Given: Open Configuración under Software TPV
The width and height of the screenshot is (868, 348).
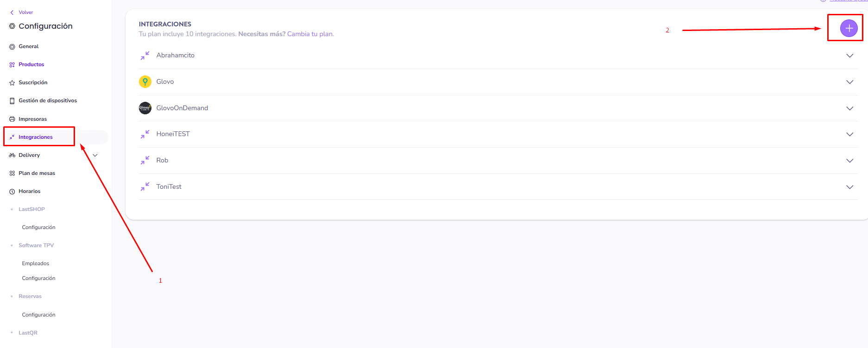Looking at the screenshot, I should 38,278.
